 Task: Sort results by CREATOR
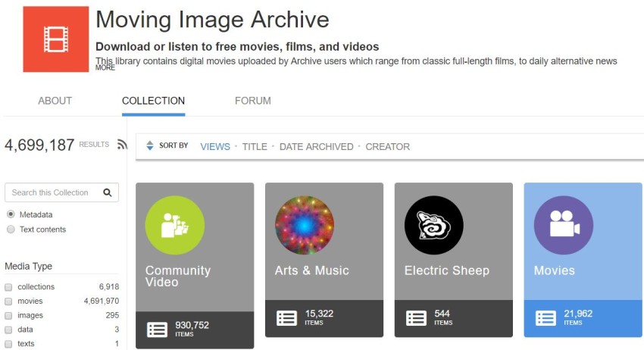(388, 147)
